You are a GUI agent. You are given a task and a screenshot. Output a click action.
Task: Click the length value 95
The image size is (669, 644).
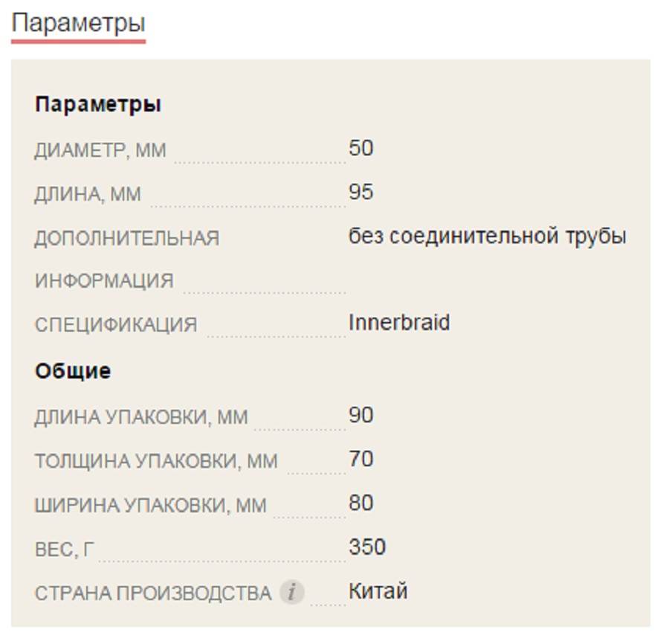(361, 192)
